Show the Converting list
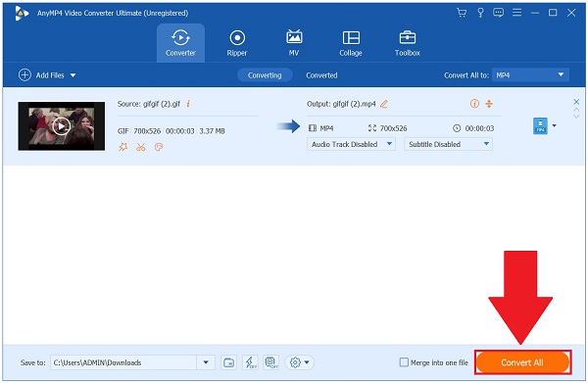This screenshot has height=383, width=588. [265, 75]
